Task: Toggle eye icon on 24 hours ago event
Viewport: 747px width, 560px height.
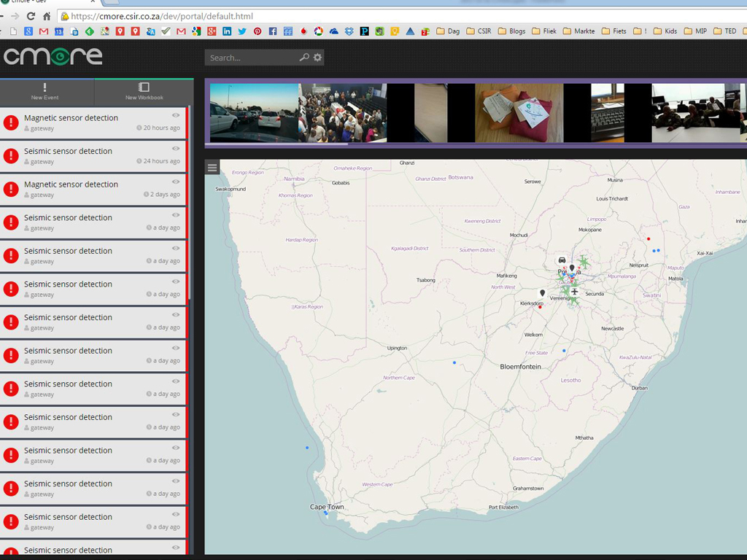Action: point(176,149)
